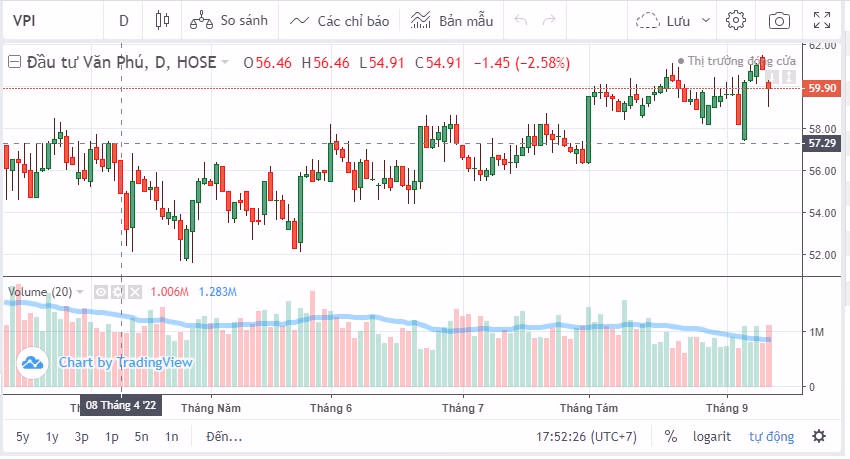Viewport: 850px width, 459px height.
Task: Hide the Volume indicator using eye icon
Action: [x=100, y=292]
